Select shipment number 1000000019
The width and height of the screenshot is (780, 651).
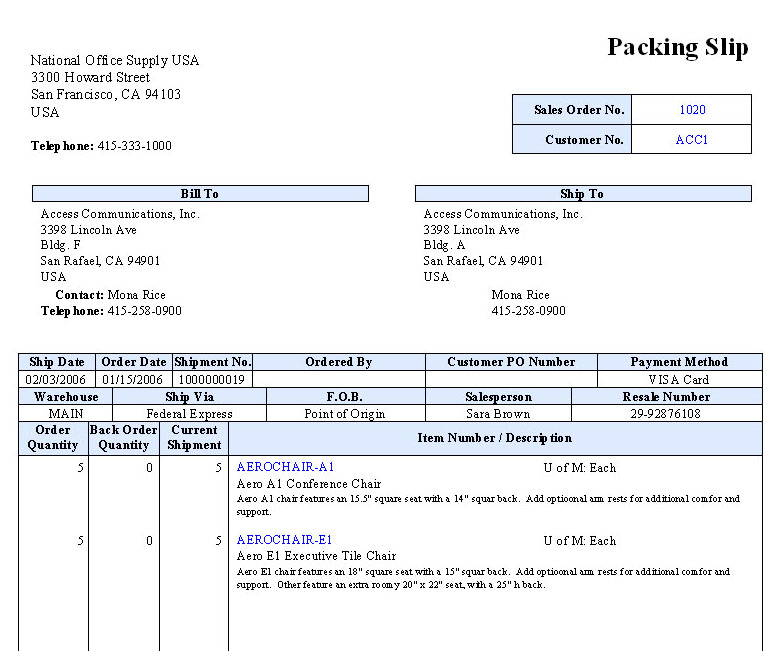(212, 380)
